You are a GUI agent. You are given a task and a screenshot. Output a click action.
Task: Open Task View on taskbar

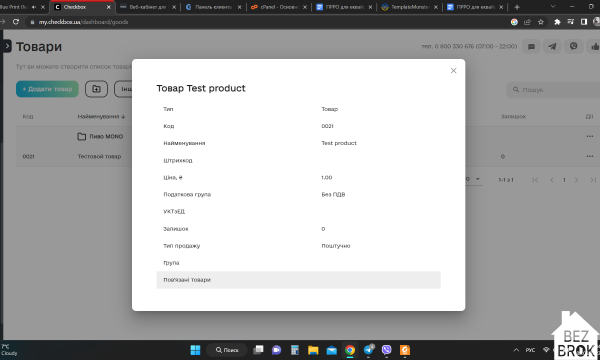click(259, 350)
